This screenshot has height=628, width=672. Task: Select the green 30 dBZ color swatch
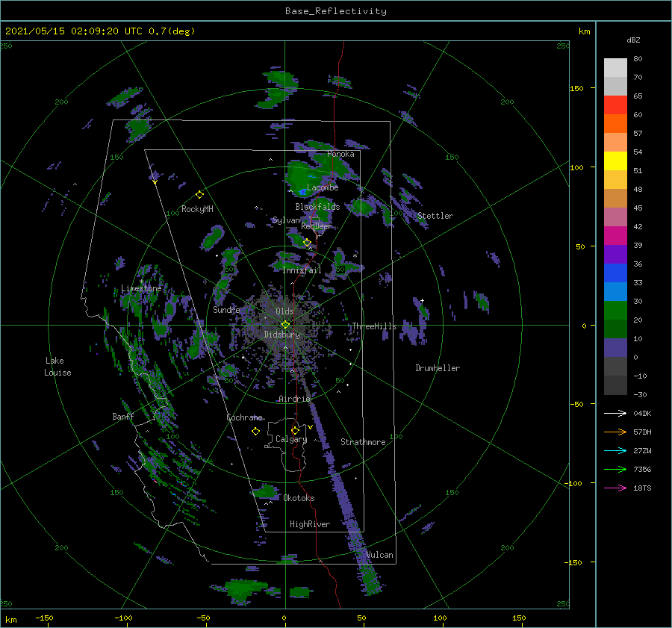click(x=615, y=310)
